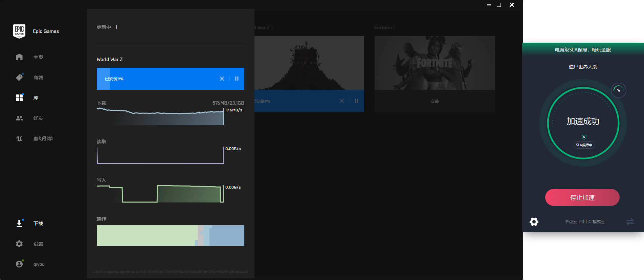Click the speed gauge icon in accelerator
This screenshot has height=280, width=644.
[618, 90]
